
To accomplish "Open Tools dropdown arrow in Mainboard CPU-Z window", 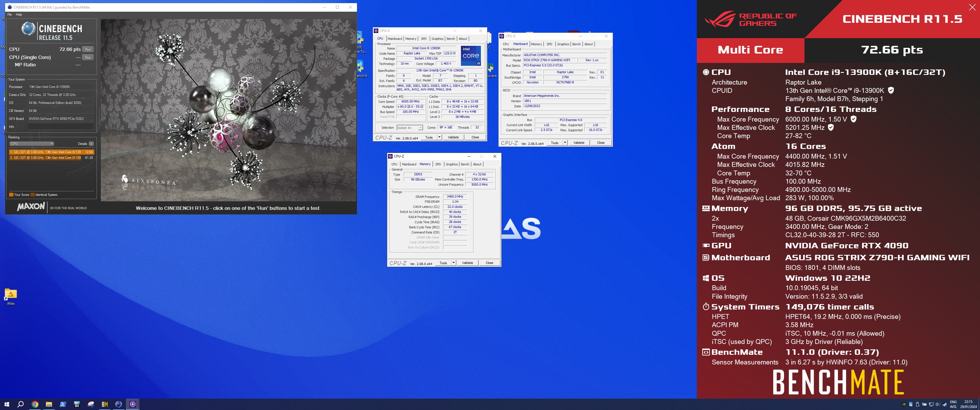I will (565, 143).
